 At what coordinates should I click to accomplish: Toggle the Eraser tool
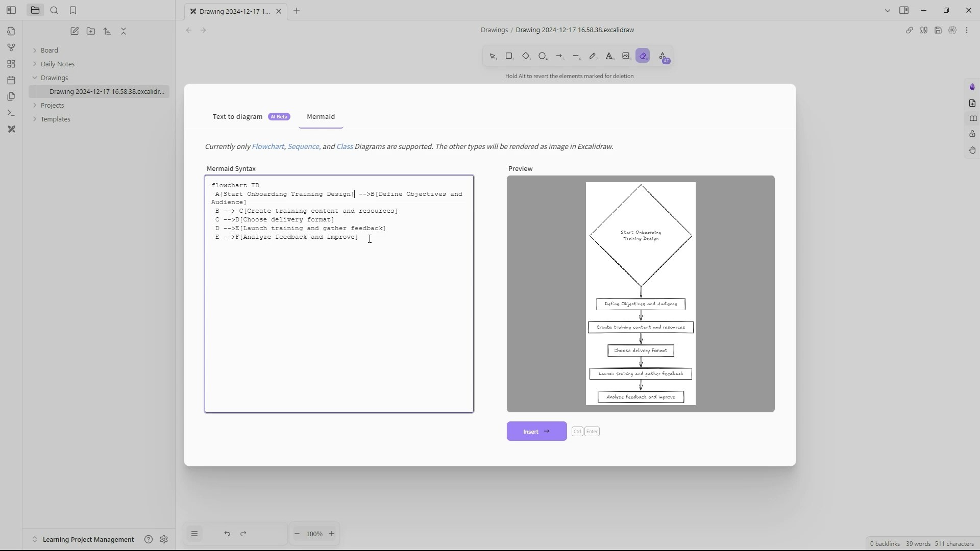[x=643, y=56]
